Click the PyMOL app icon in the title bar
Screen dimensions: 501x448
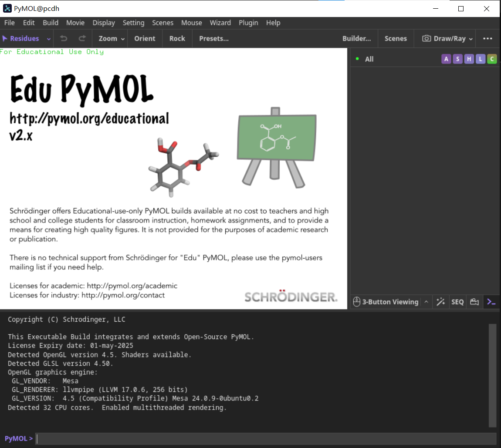click(7, 8)
